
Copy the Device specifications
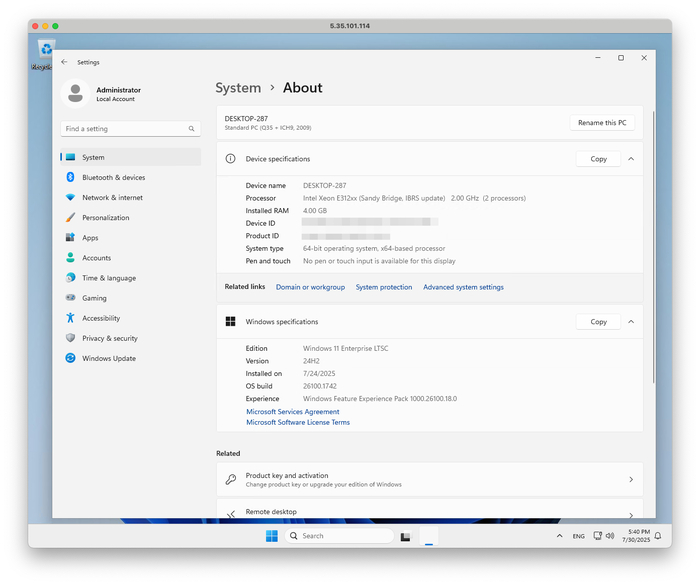click(598, 159)
